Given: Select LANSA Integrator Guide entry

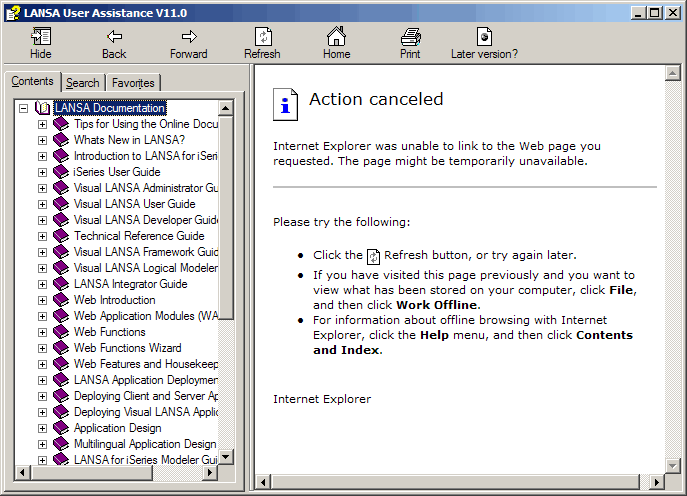Looking at the screenshot, I should (131, 284).
